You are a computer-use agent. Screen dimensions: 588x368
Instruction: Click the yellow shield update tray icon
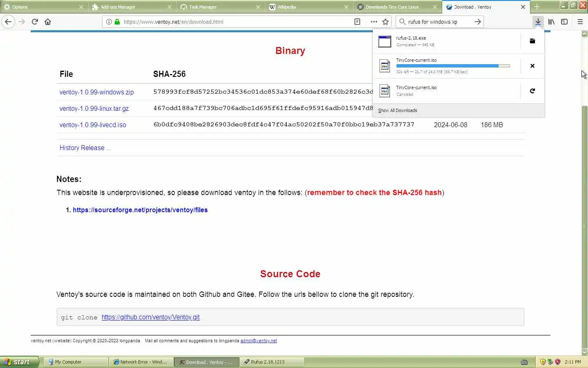tap(543, 362)
